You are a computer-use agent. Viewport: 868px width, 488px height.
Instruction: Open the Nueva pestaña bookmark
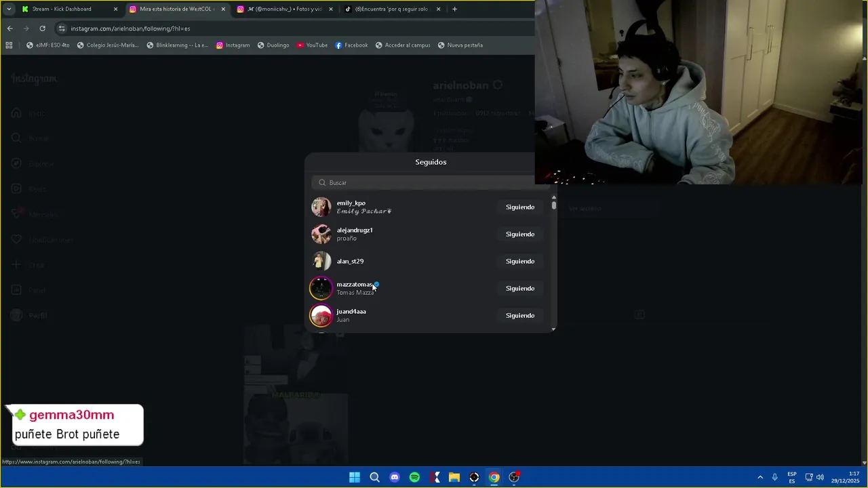(x=460, y=45)
